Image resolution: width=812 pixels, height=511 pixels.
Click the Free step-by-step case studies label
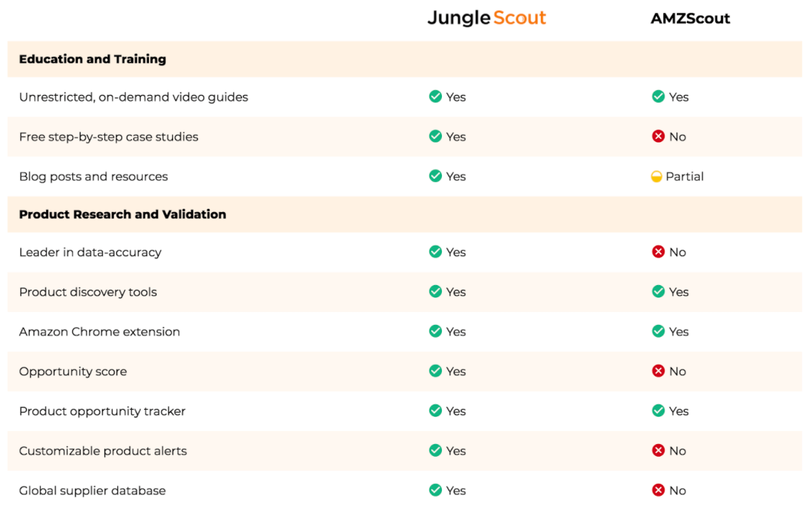(109, 137)
